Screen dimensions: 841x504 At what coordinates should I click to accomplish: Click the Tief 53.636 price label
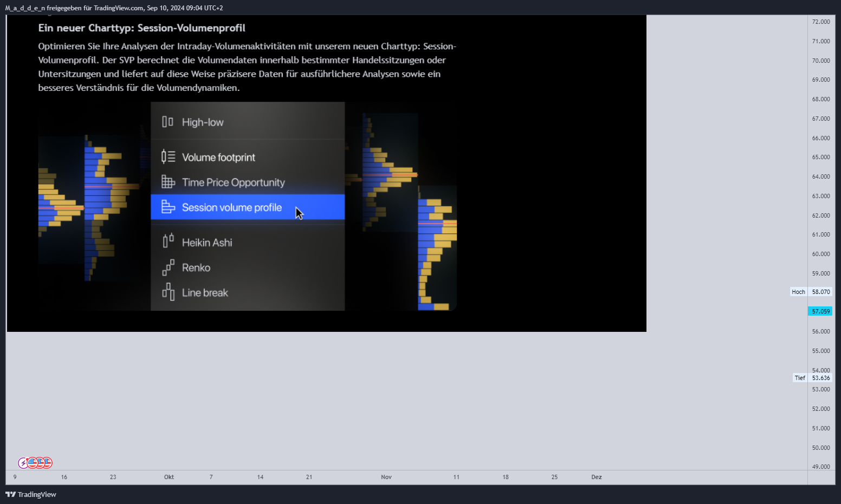pos(812,378)
